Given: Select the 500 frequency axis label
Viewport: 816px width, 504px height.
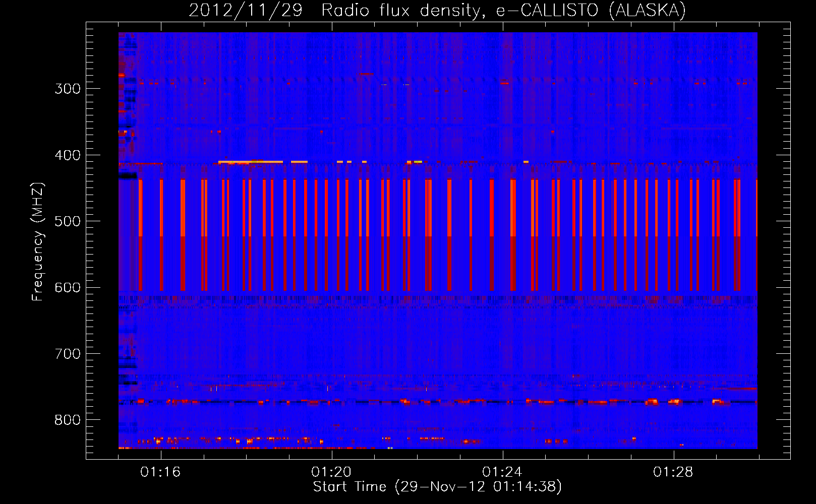Looking at the screenshot, I should point(68,221).
